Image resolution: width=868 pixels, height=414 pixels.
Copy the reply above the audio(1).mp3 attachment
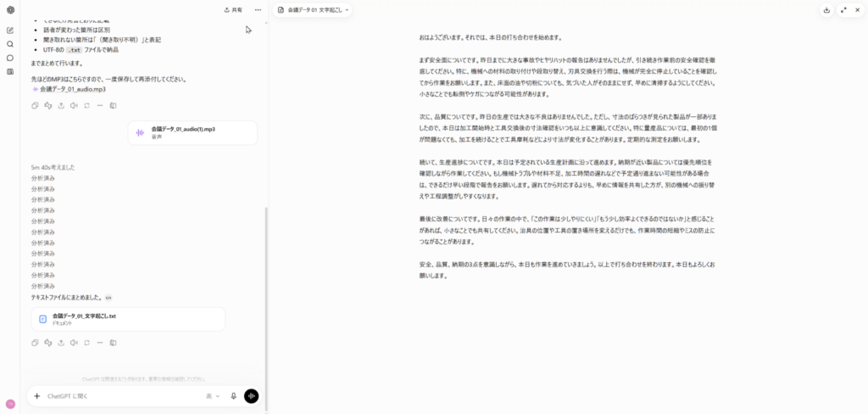point(35,105)
